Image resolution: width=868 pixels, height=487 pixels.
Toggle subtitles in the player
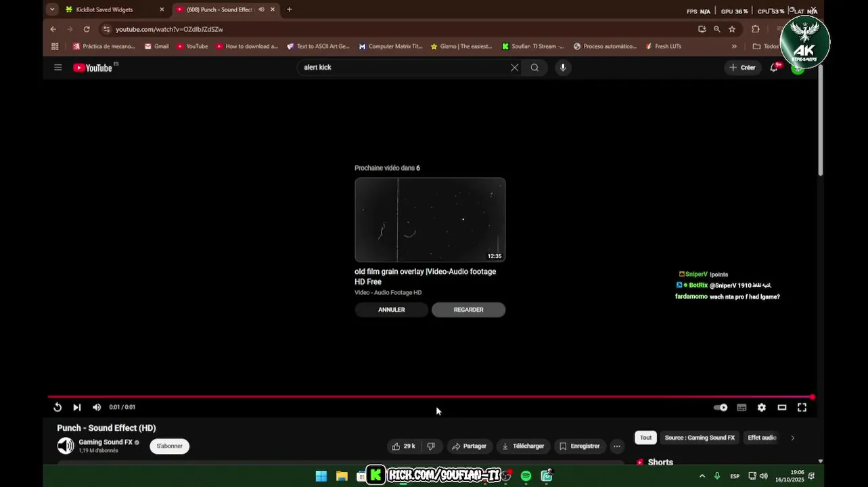coord(741,407)
